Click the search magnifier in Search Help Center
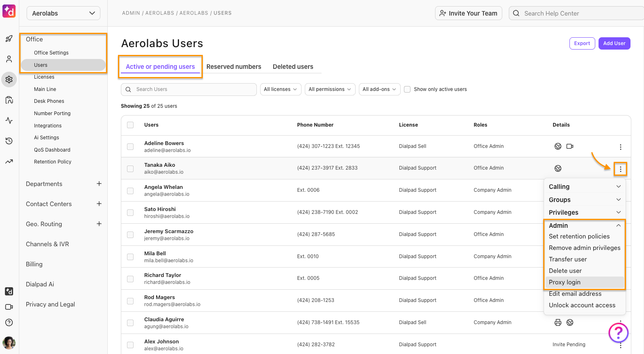 point(516,13)
